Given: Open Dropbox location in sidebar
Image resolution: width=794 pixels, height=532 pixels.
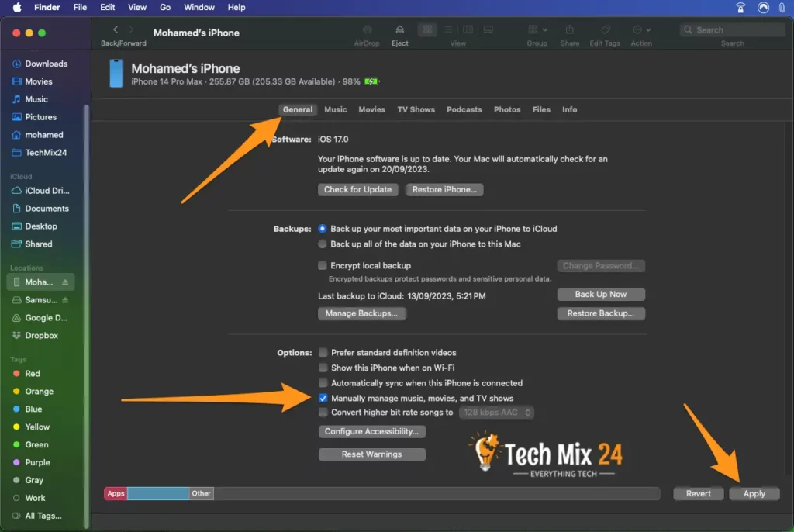Looking at the screenshot, I should (40, 336).
